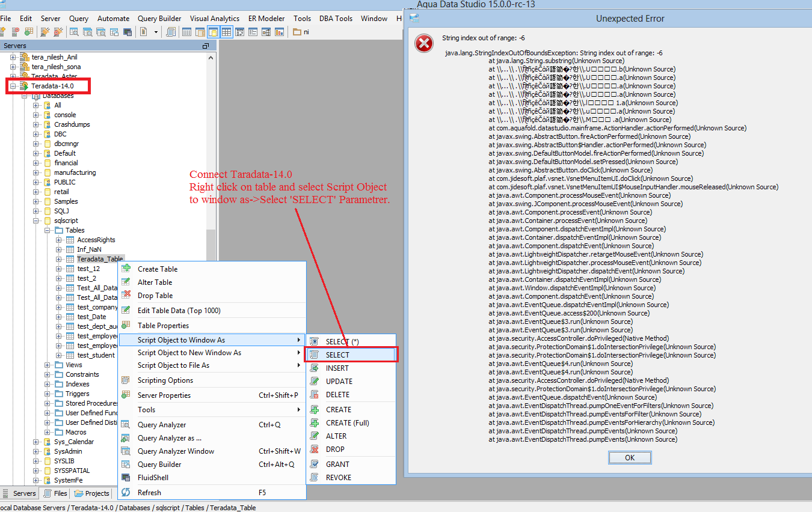
Task: Select the Teradata_Table tree item
Action: (100, 259)
